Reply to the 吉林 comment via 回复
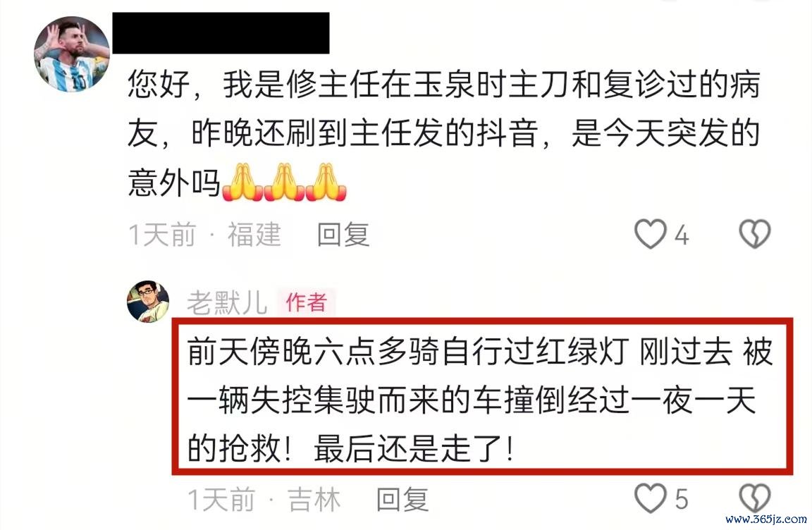 pos(402,500)
